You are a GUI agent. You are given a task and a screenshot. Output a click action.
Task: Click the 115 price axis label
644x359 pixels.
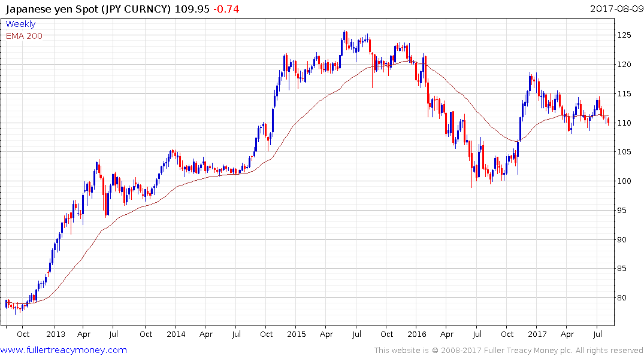[624, 93]
